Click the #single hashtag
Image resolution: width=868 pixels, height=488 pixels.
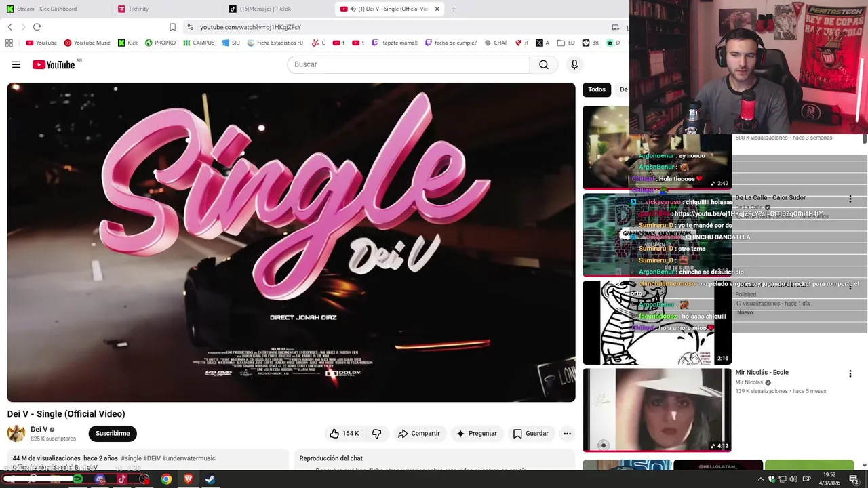[132, 459]
